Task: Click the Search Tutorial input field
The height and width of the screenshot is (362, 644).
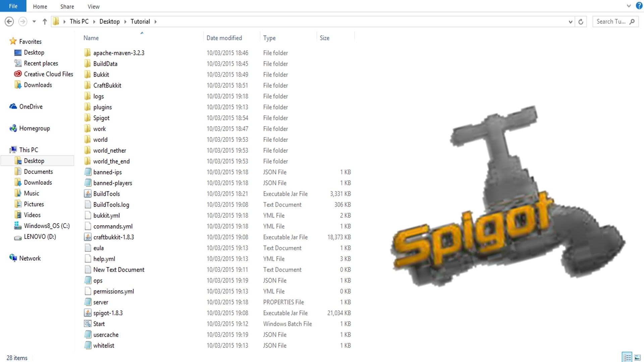Action: (611, 21)
